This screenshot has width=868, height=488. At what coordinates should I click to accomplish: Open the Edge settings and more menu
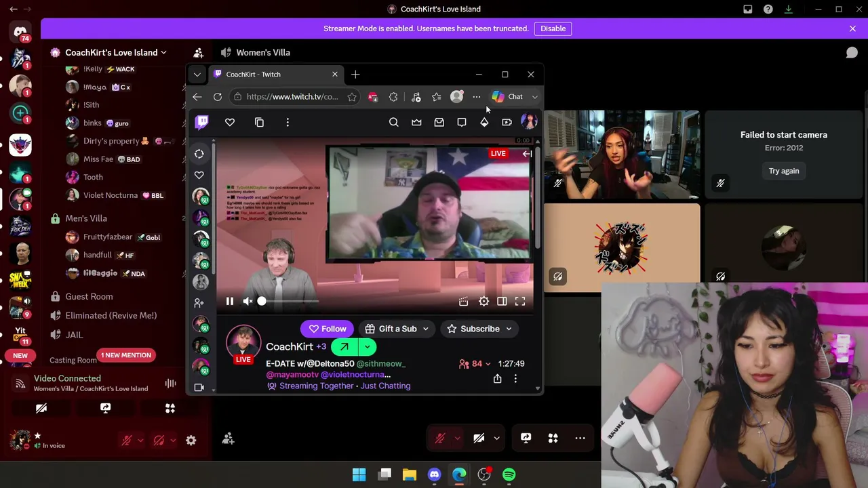(x=477, y=97)
